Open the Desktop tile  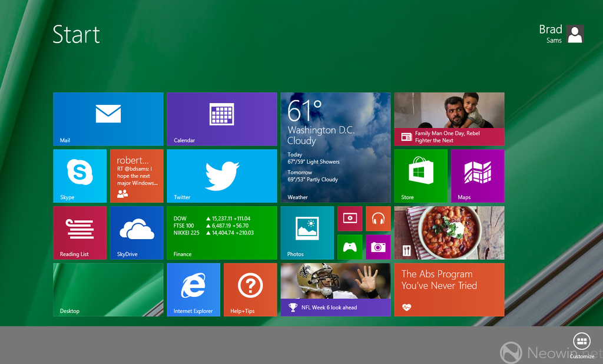[x=108, y=289]
